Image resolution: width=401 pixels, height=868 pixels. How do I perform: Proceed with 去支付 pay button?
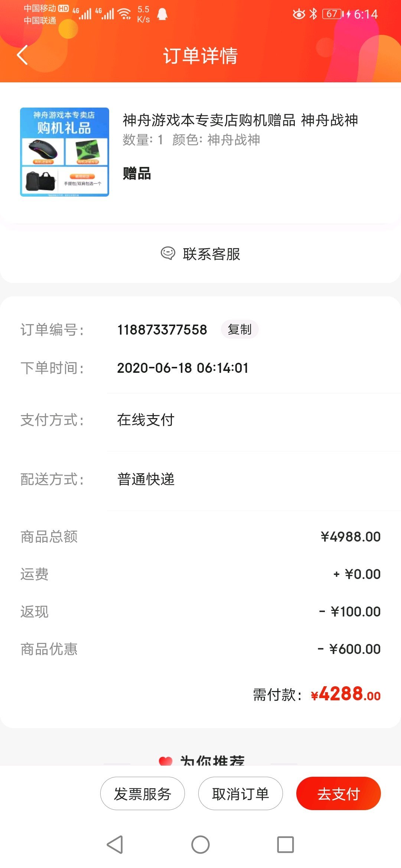point(339,793)
